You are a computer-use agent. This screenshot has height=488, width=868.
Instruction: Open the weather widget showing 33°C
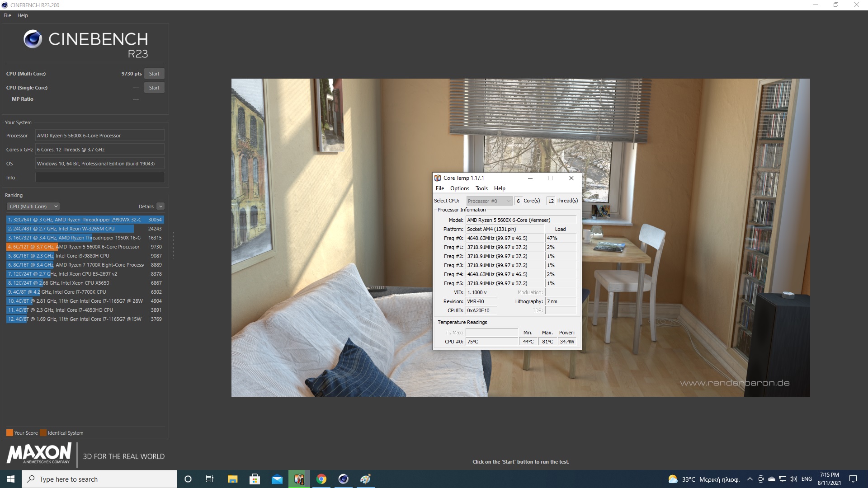click(704, 479)
